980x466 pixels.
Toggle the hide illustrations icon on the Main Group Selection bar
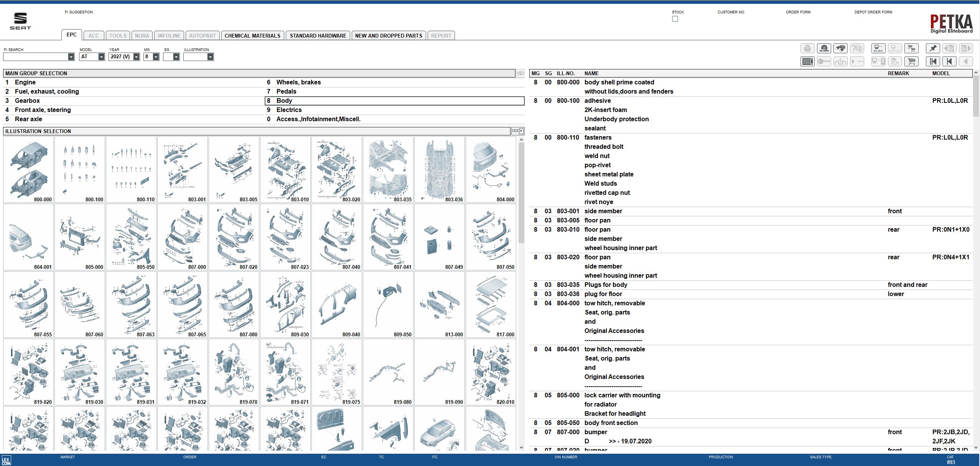pos(520,73)
